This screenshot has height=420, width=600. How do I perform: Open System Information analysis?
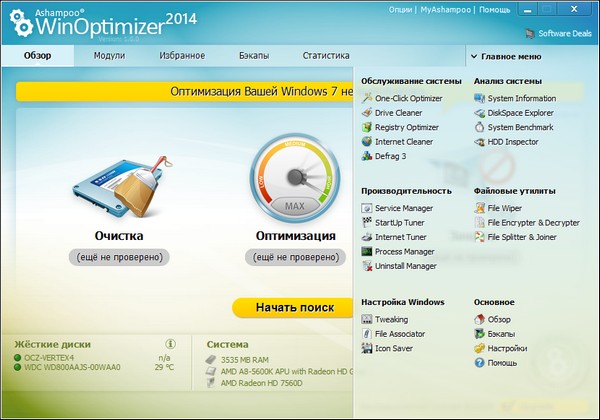[x=521, y=99]
